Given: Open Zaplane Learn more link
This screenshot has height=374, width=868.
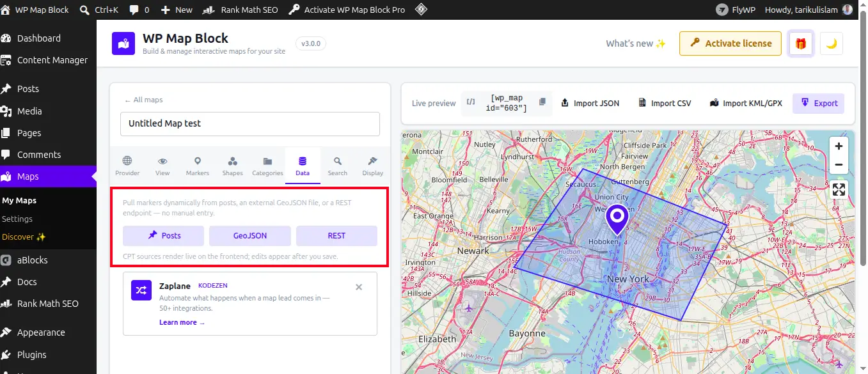Looking at the screenshot, I should pos(182,322).
